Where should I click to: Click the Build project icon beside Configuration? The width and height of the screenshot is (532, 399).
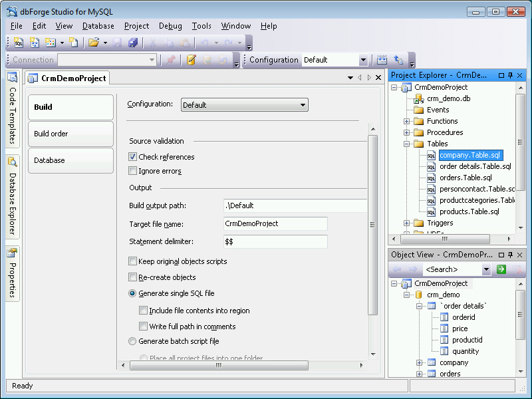coord(382,60)
